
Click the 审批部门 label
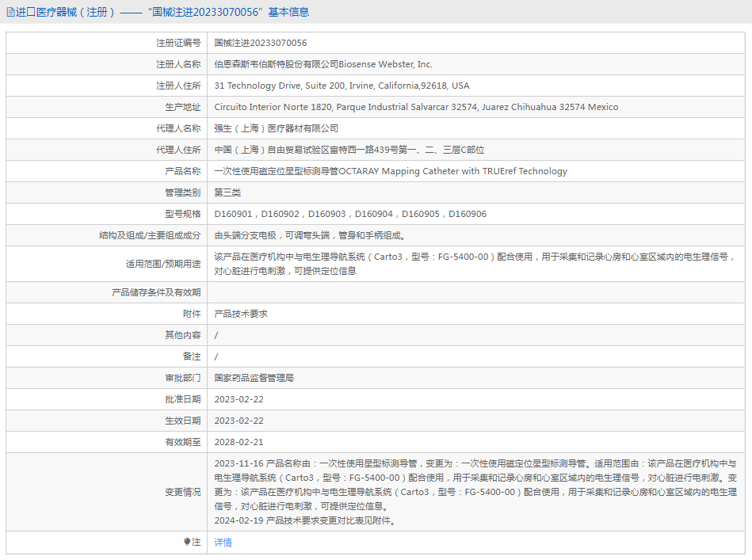pos(183,378)
